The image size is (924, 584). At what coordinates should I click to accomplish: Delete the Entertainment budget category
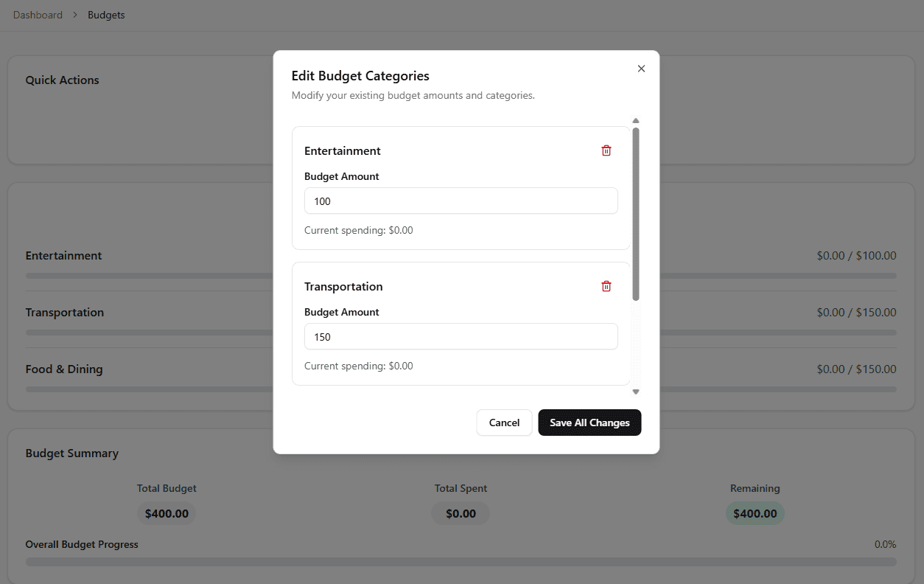coord(606,150)
